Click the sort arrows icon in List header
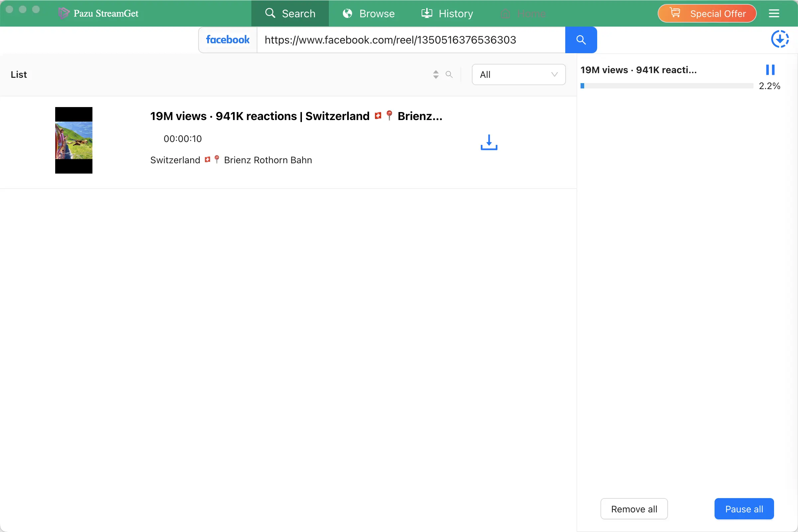 pyautogui.click(x=436, y=74)
